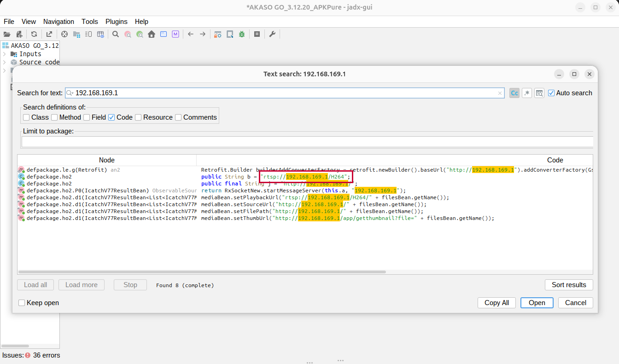Open the Plugins menu
The width and height of the screenshot is (619, 364).
point(116,22)
